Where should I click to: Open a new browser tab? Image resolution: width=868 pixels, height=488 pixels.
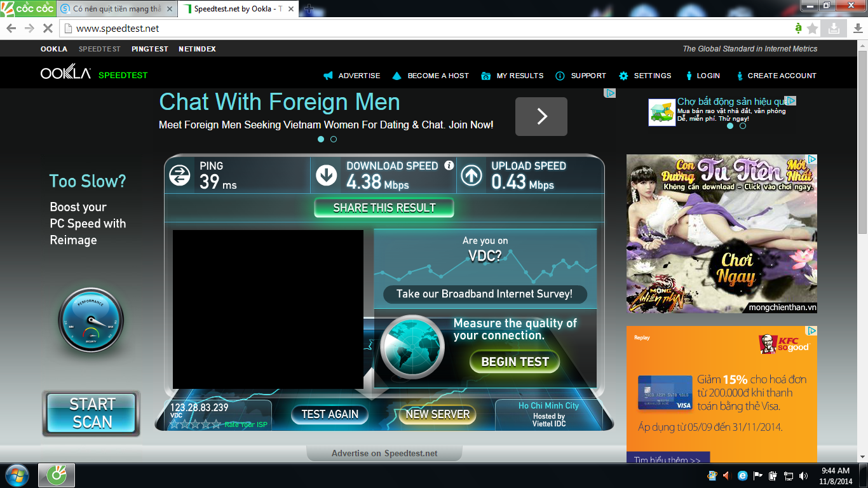(x=309, y=9)
